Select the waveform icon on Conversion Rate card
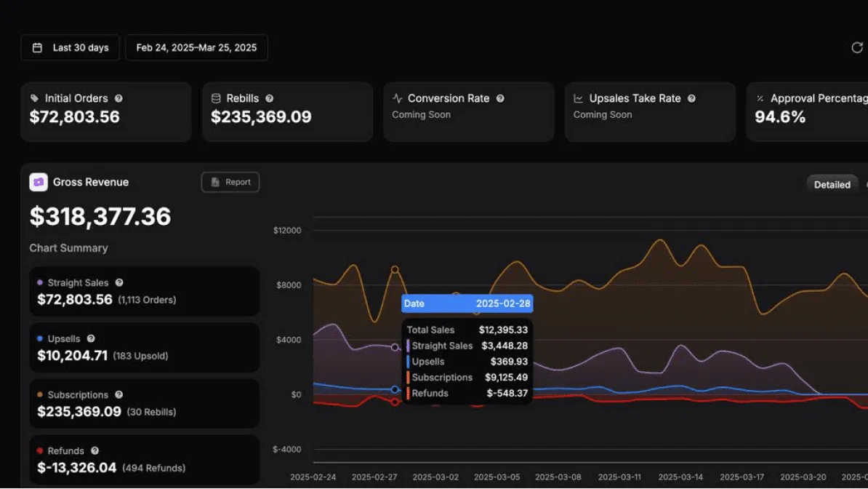This screenshot has height=489, width=868. point(397,98)
